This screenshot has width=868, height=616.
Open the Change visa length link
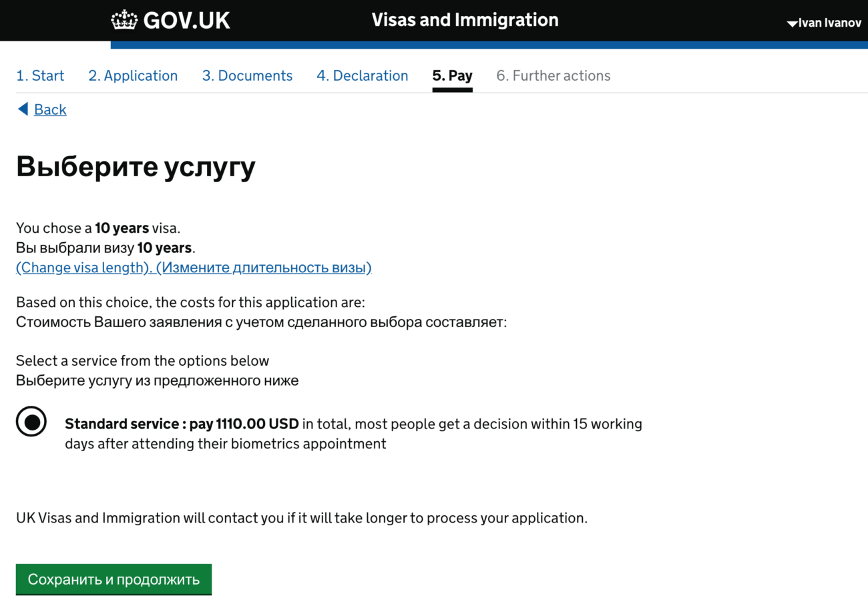194,268
